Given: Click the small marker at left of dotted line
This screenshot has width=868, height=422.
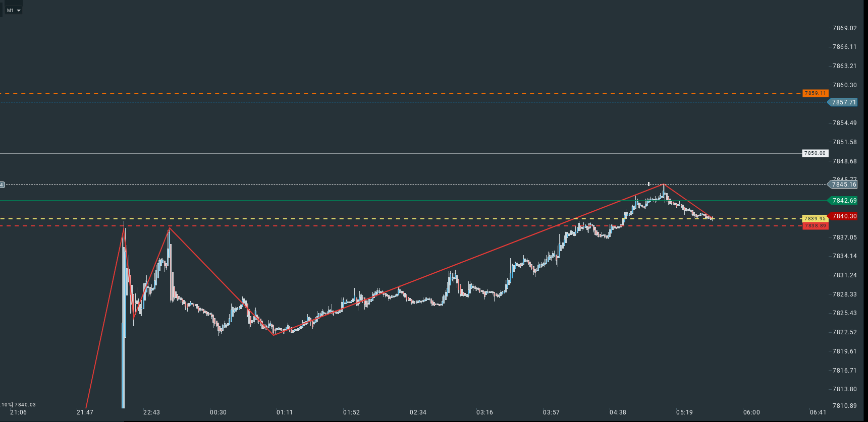Looking at the screenshot, I should pyautogui.click(x=2, y=185).
